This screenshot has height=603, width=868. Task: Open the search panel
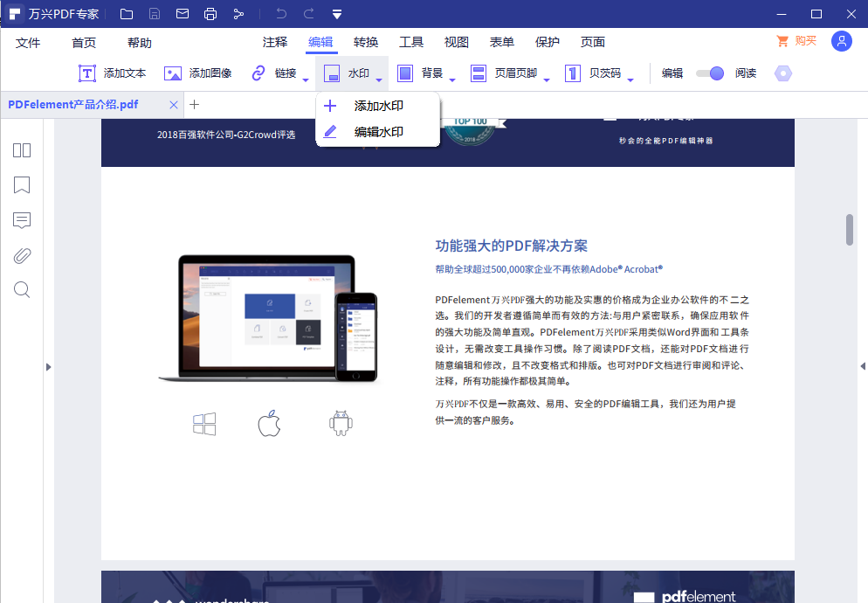pos(21,290)
